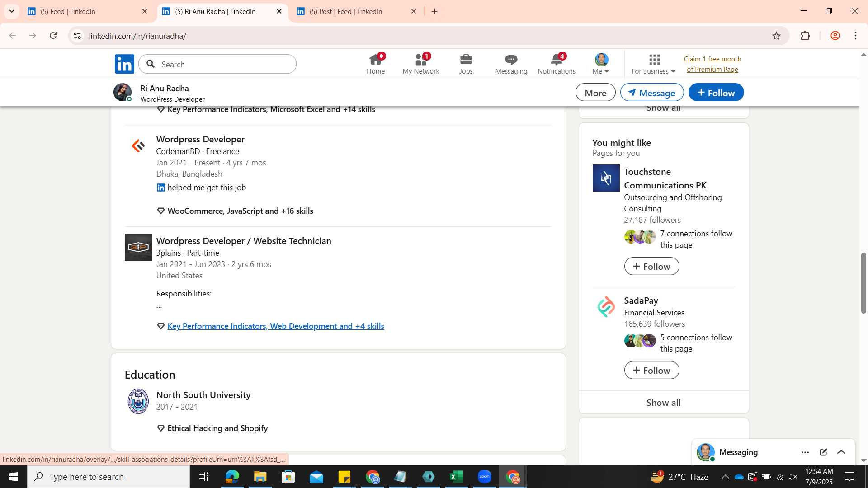Screen dimensions: 868x488
Task: Open 3plains company logo
Action: point(138,247)
